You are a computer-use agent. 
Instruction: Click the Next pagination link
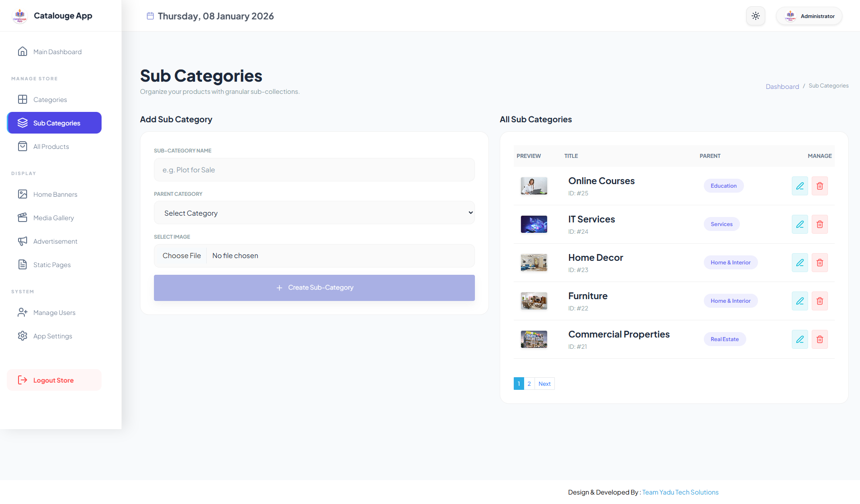coord(544,384)
